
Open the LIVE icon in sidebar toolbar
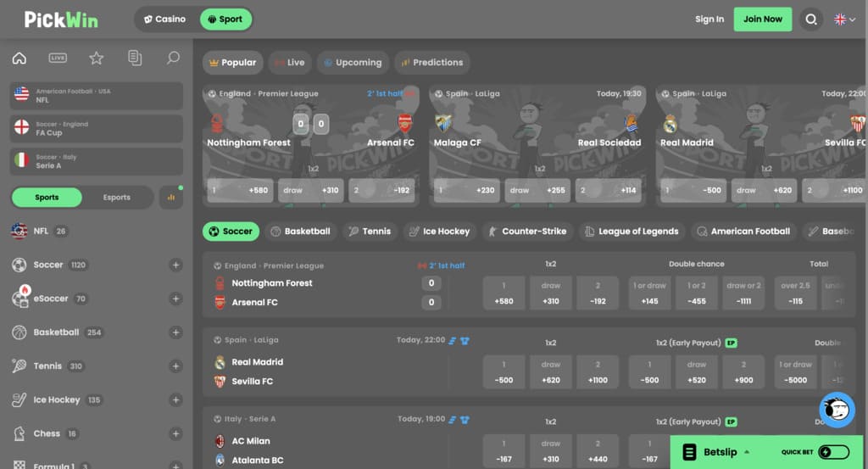click(x=58, y=58)
